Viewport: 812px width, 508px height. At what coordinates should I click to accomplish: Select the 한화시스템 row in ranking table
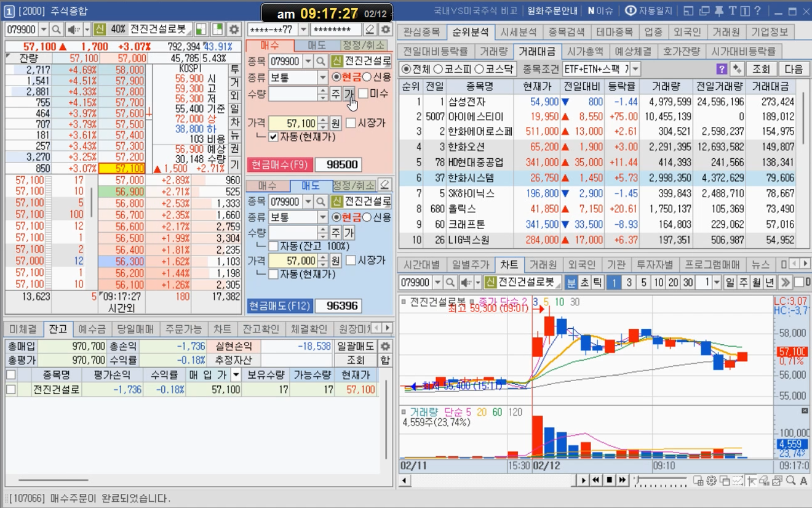pyautogui.click(x=599, y=177)
